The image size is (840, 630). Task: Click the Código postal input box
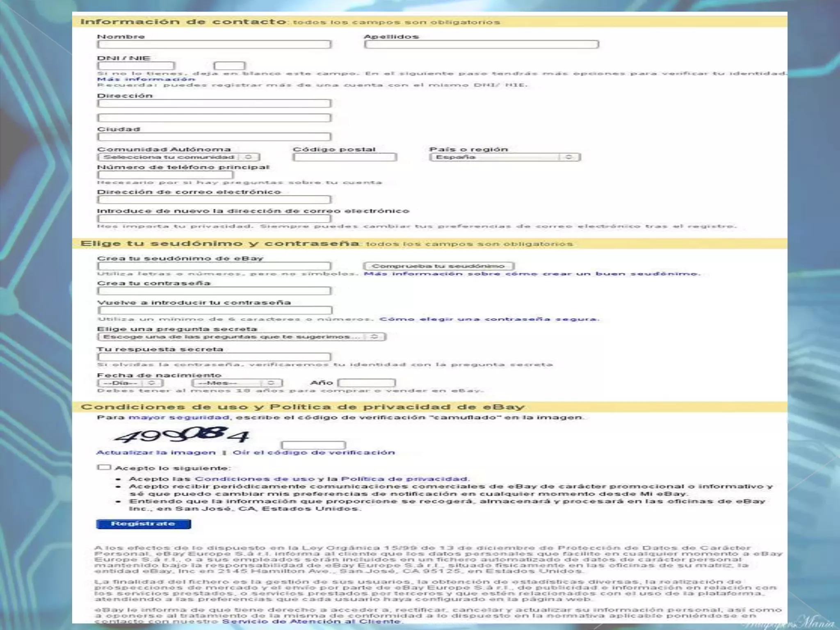coord(345,157)
